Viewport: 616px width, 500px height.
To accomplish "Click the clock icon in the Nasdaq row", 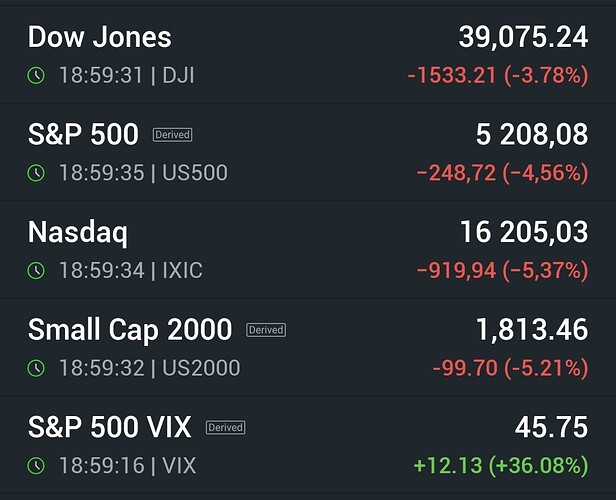I will [x=36, y=270].
